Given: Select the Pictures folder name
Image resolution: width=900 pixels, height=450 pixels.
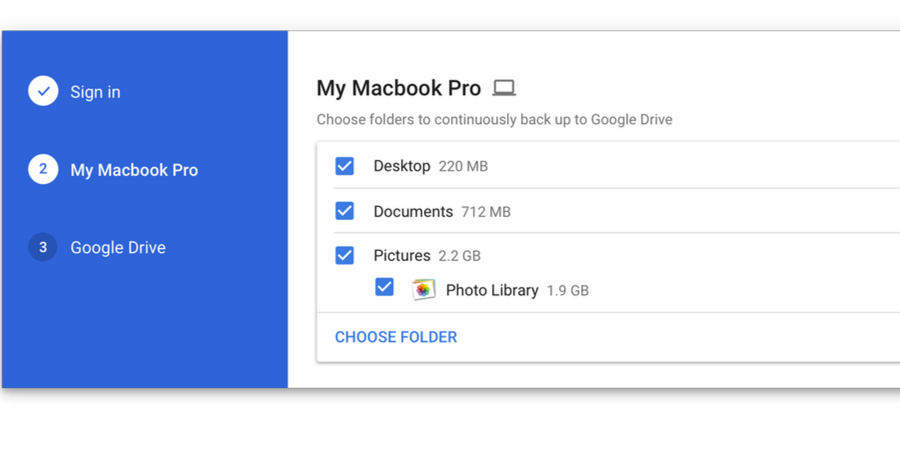Looking at the screenshot, I should pyautogui.click(x=402, y=255).
